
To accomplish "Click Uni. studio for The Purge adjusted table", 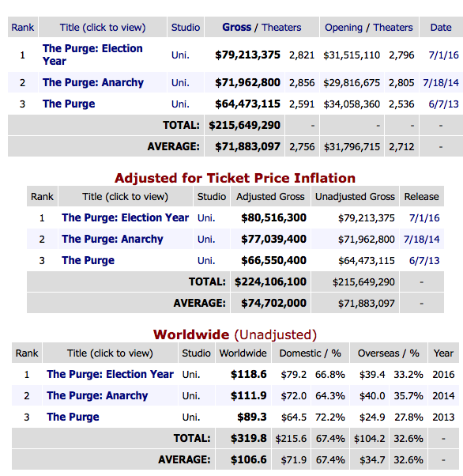I will click(206, 260).
